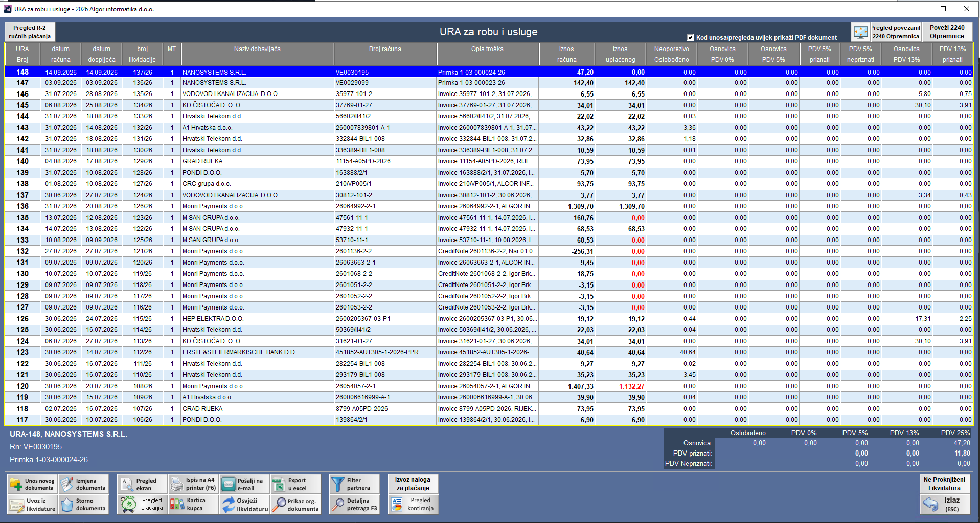The image size is (980, 523).
Task: Click 'VODOVOD I KANALIZACIJA D.O.O.' in row 146
Action: pos(258,94)
